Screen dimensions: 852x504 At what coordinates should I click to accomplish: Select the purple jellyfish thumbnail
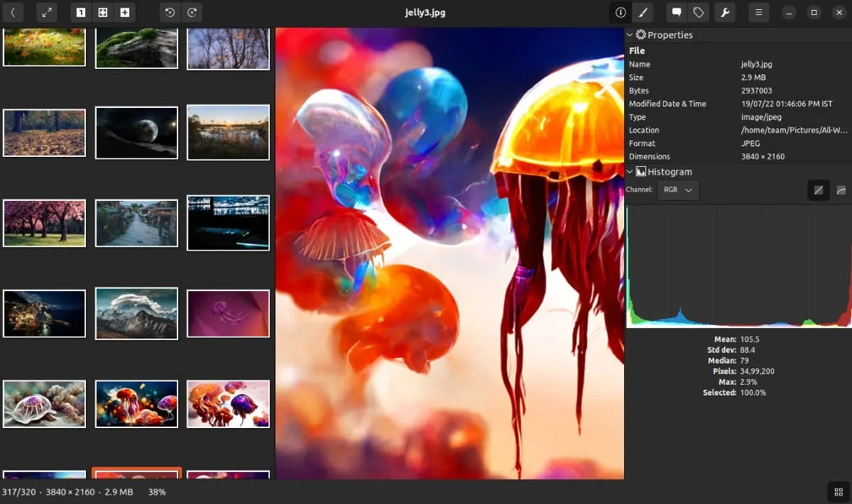coord(228,313)
